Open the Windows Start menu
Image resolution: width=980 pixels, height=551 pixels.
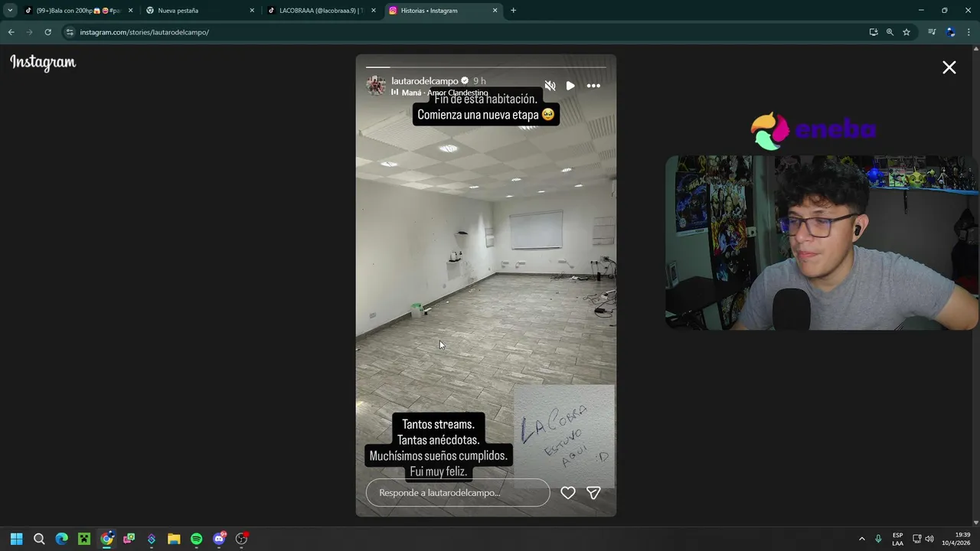point(16,539)
